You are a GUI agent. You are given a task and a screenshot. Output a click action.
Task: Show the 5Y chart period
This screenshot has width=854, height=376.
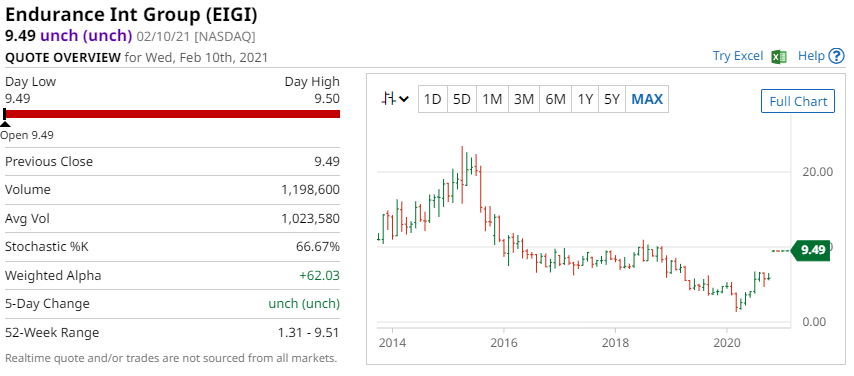tap(612, 99)
